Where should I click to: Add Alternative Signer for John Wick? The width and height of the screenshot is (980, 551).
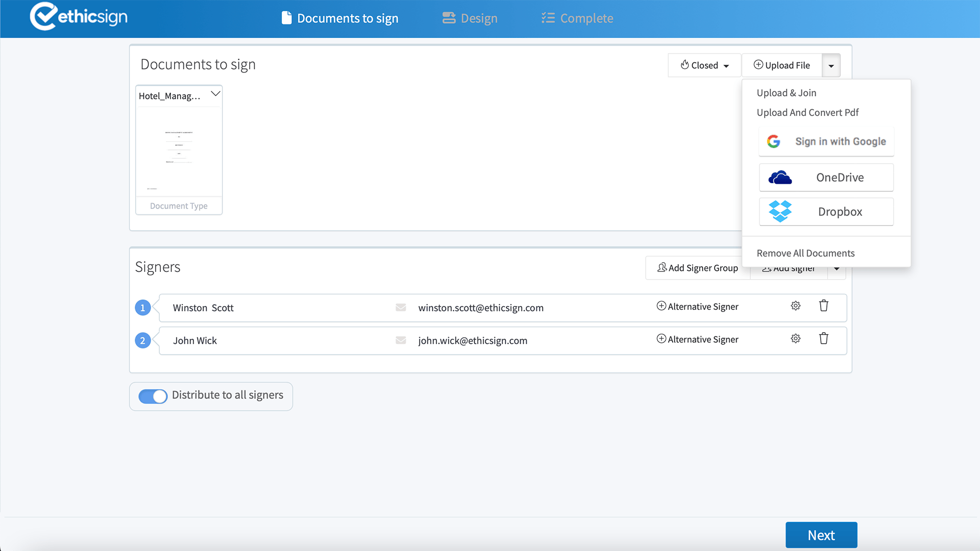click(697, 339)
